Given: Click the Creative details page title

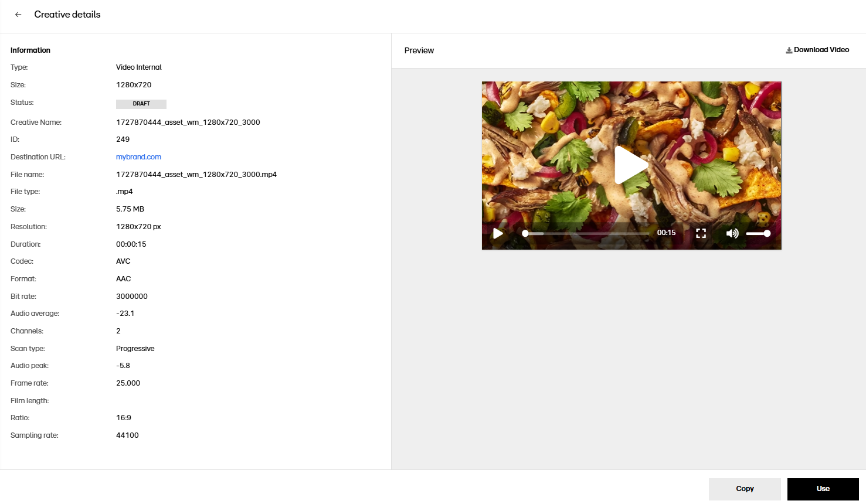Looking at the screenshot, I should coord(67,15).
